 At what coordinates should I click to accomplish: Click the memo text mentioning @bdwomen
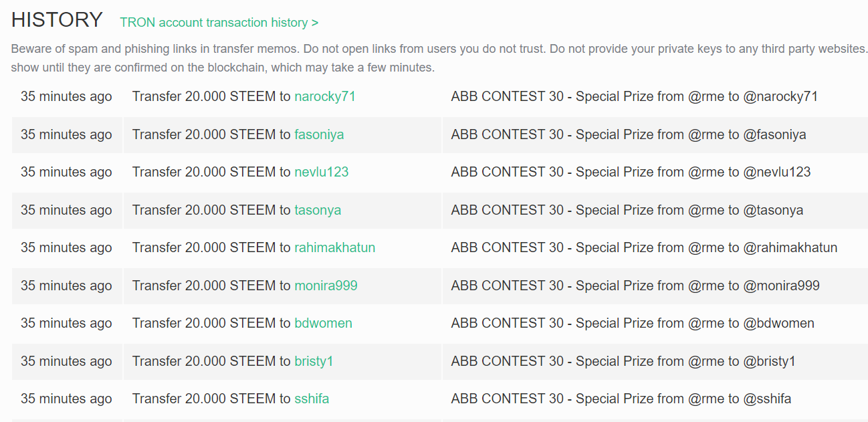633,323
